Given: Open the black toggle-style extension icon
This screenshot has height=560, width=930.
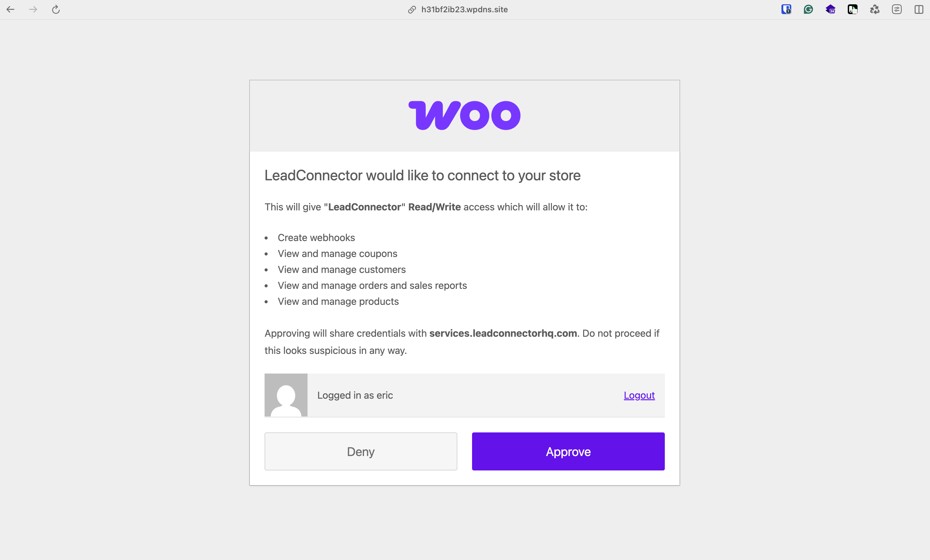Looking at the screenshot, I should click(852, 10).
